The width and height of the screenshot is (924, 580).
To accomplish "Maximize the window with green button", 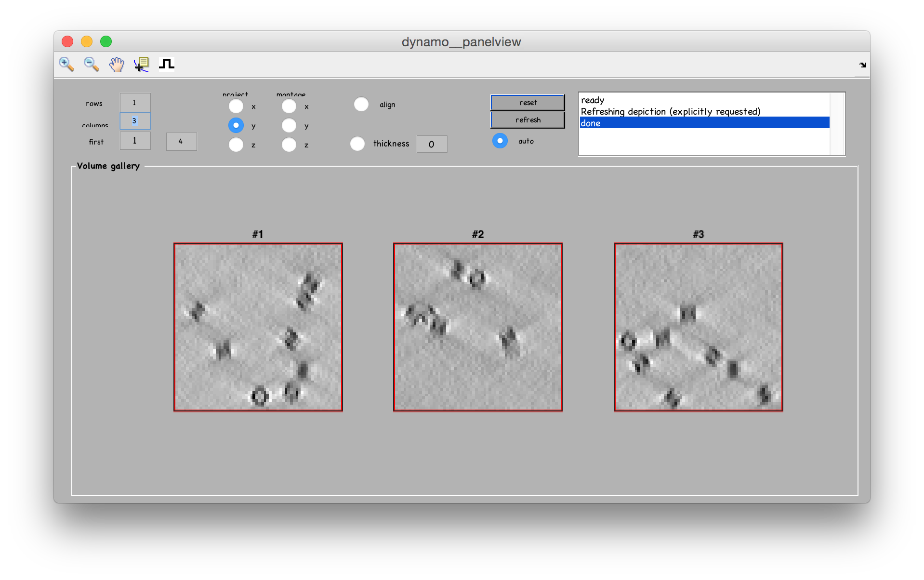I will click(x=106, y=41).
